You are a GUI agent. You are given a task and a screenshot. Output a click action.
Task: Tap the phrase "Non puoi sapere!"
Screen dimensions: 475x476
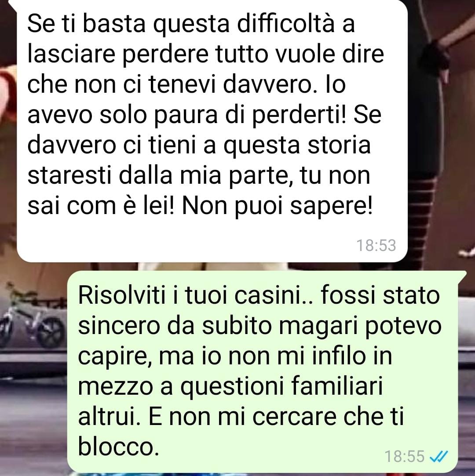pos(277,207)
